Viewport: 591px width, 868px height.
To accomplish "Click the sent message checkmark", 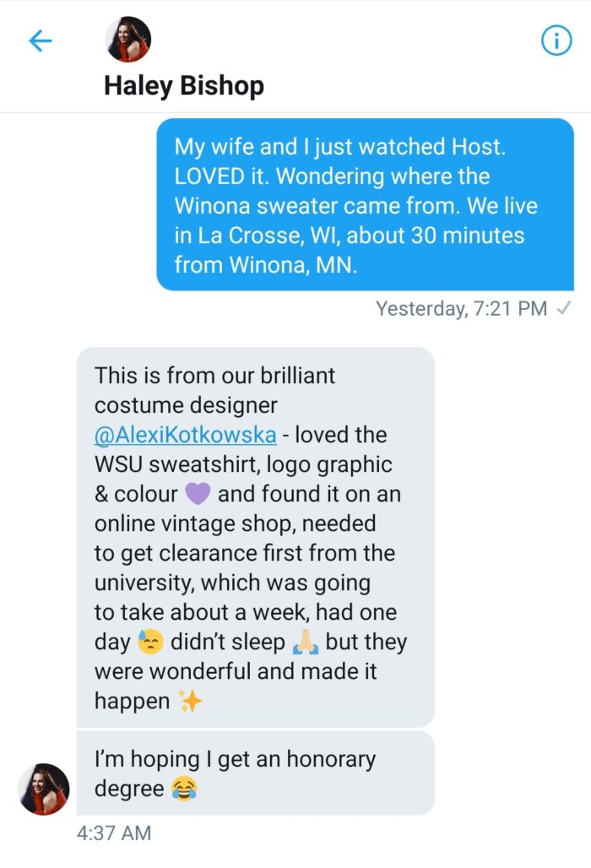I will 565,309.
